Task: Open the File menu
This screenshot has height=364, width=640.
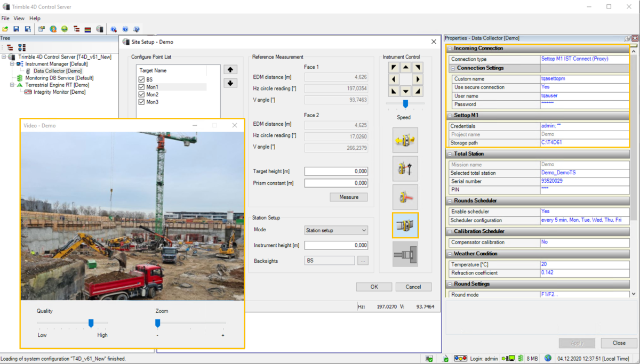Action: coord(5,18)
